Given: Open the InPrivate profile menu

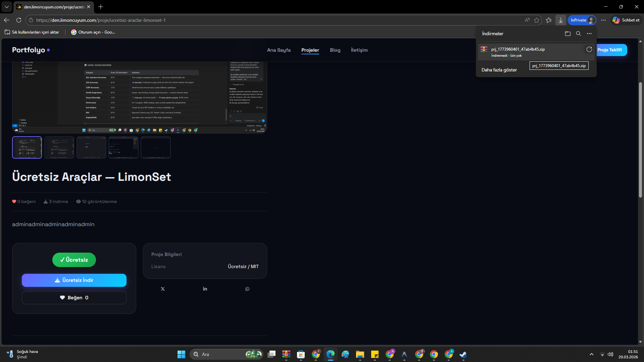Looking at the screenshot, I should (x=582, y=20).
